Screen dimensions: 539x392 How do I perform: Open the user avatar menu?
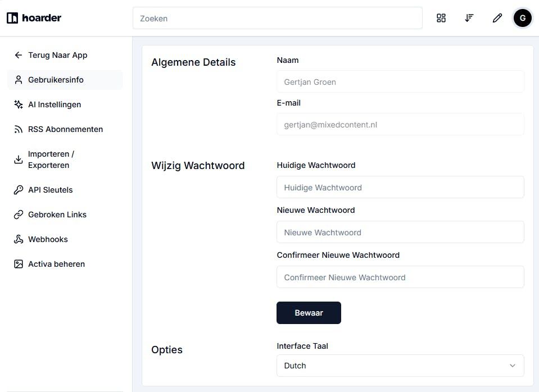click(522, 18)
